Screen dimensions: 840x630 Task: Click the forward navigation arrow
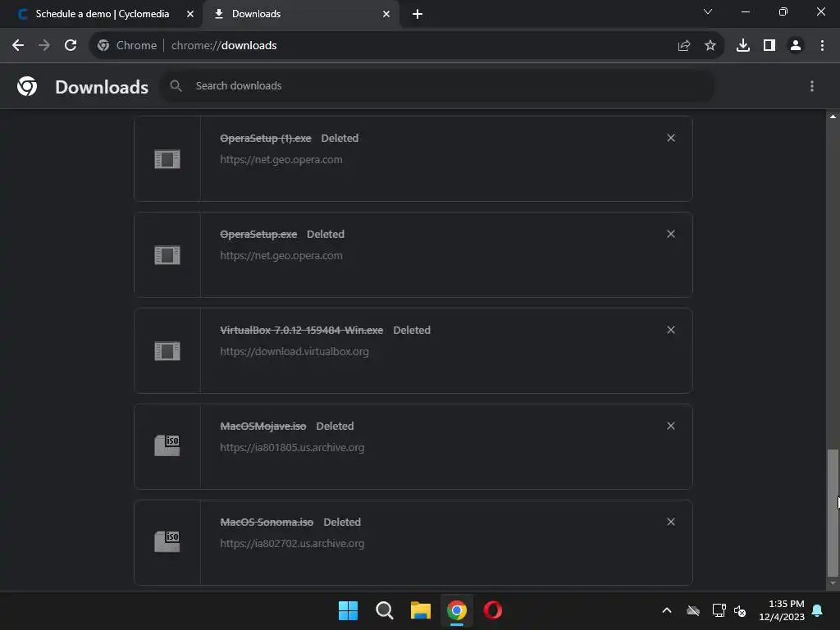[x=44, y=46]
